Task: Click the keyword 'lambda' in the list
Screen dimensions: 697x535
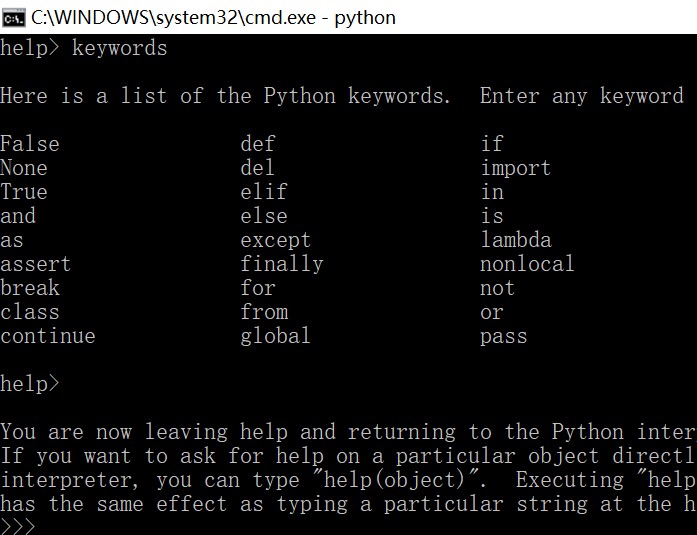Action: tap(515, 240)
